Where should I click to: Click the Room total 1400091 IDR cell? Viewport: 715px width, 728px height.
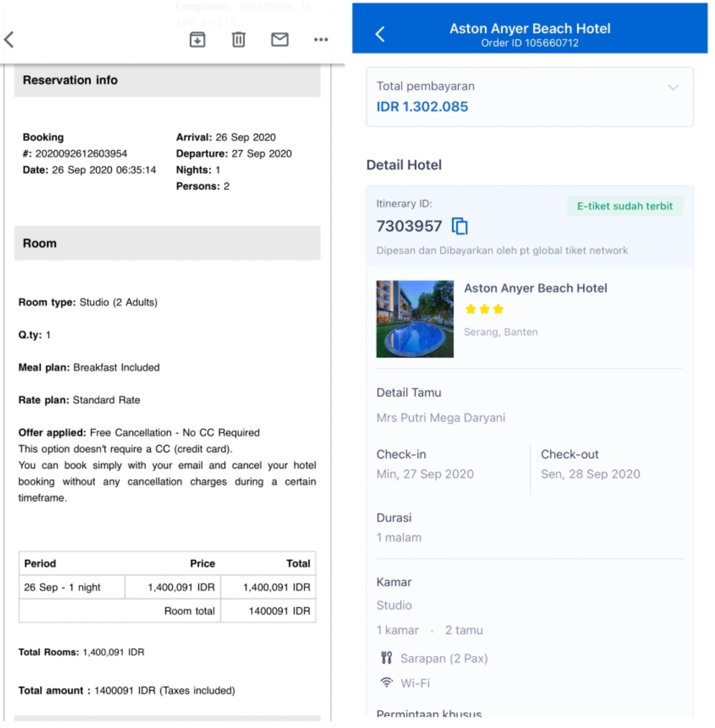click(x=268, y=611)
